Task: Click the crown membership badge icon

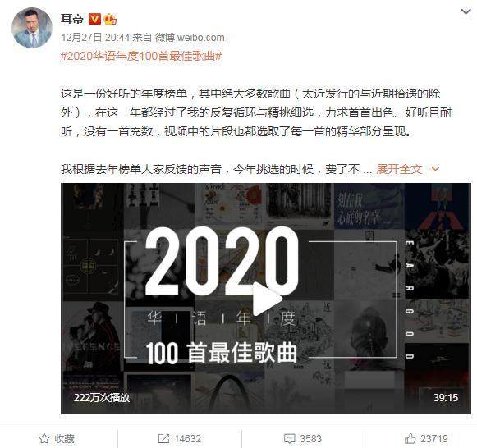Action: point(110,20)
